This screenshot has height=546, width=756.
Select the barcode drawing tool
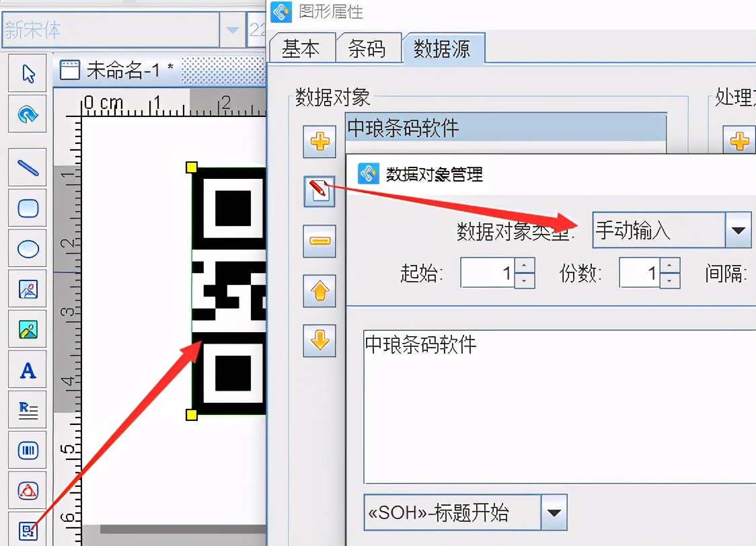click(x=28, y=451)
